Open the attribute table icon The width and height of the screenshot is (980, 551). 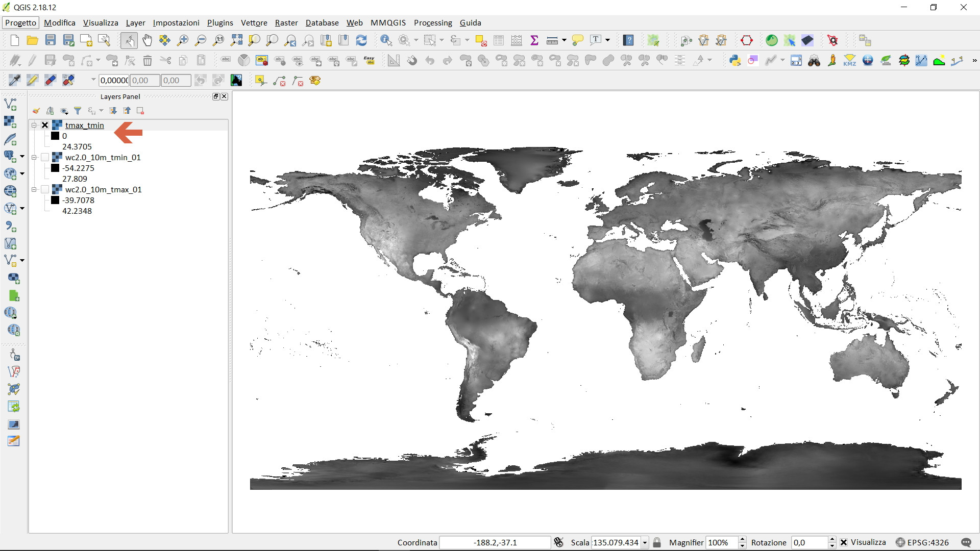tap(499, 40)
